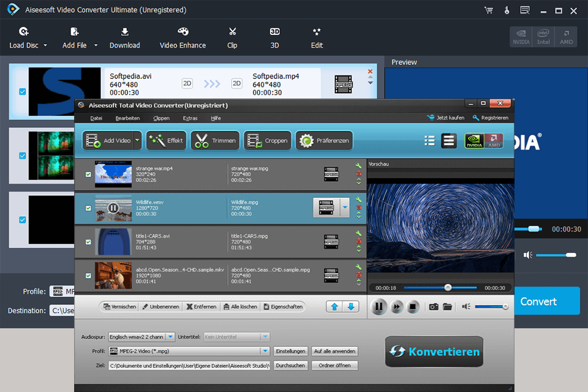The height and width of the screenshot is (392, 588).
Task: Open the Extras menu
Action: [190, 118]
